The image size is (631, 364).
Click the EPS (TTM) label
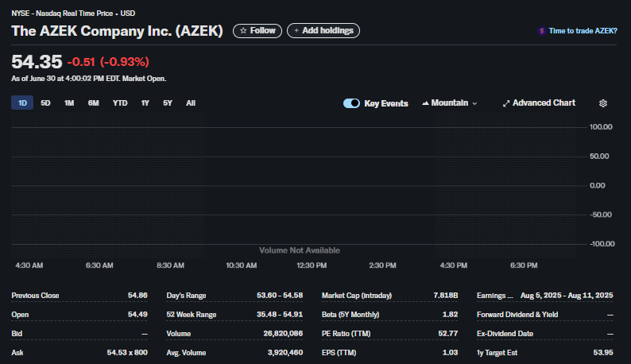tap(339, 353)
